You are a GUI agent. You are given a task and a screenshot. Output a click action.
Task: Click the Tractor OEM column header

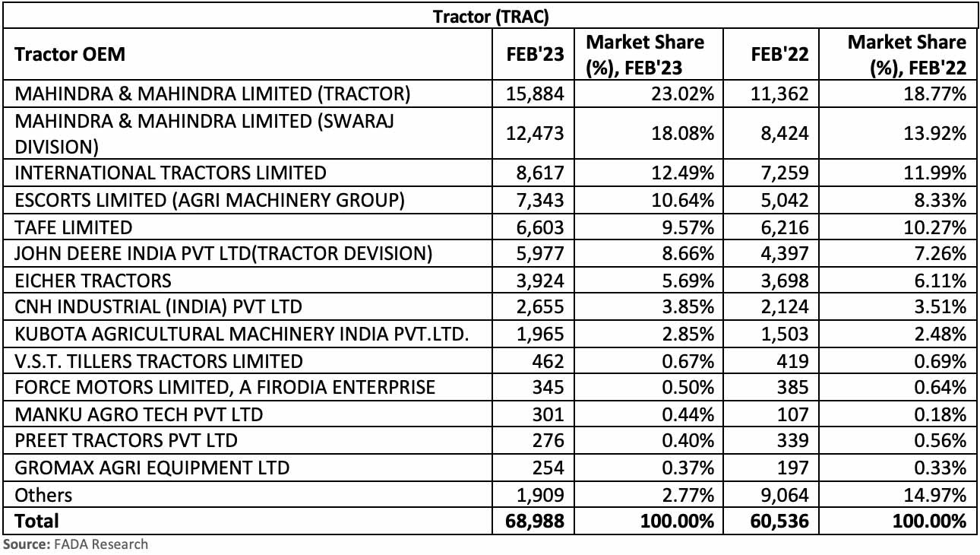[x=70, y=54]
